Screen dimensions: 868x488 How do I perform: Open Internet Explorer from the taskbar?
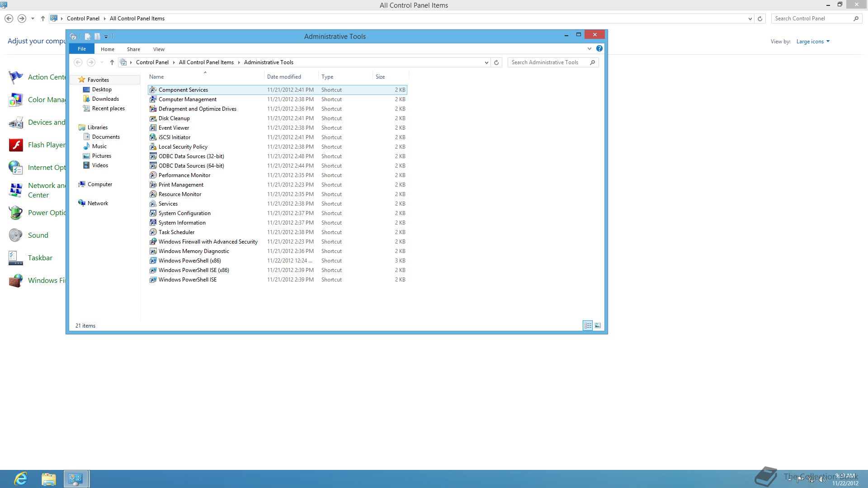point(21,479)
